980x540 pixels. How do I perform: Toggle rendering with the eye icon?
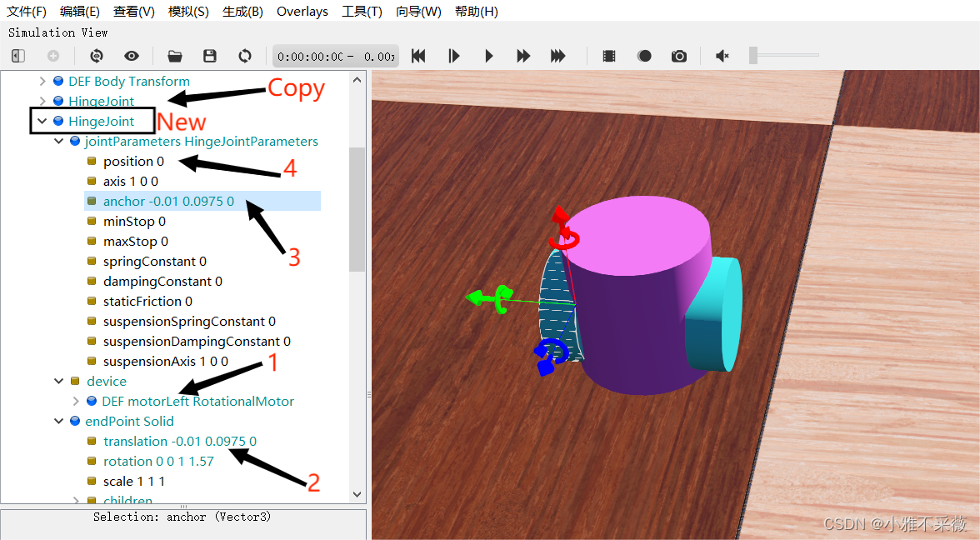132,56
